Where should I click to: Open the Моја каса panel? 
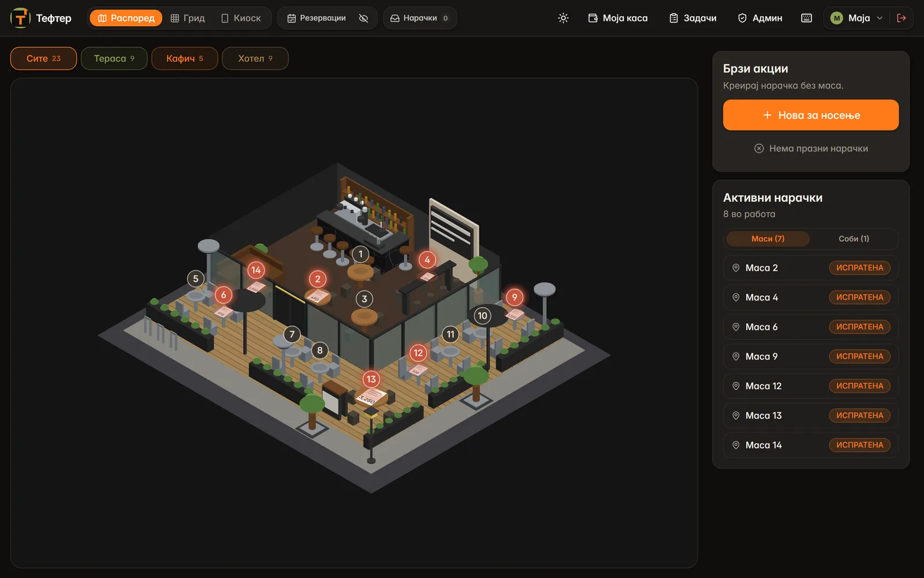tap(618, 18)
